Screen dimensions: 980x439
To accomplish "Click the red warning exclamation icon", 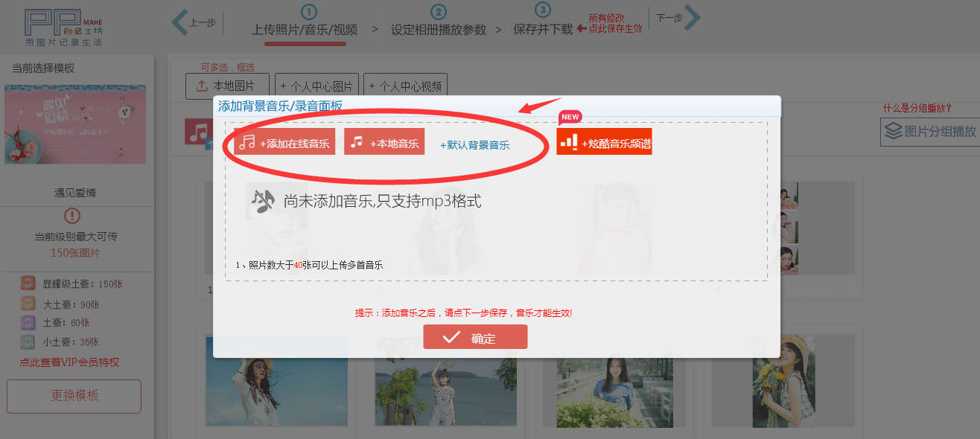I will click(x=72, y=216).
